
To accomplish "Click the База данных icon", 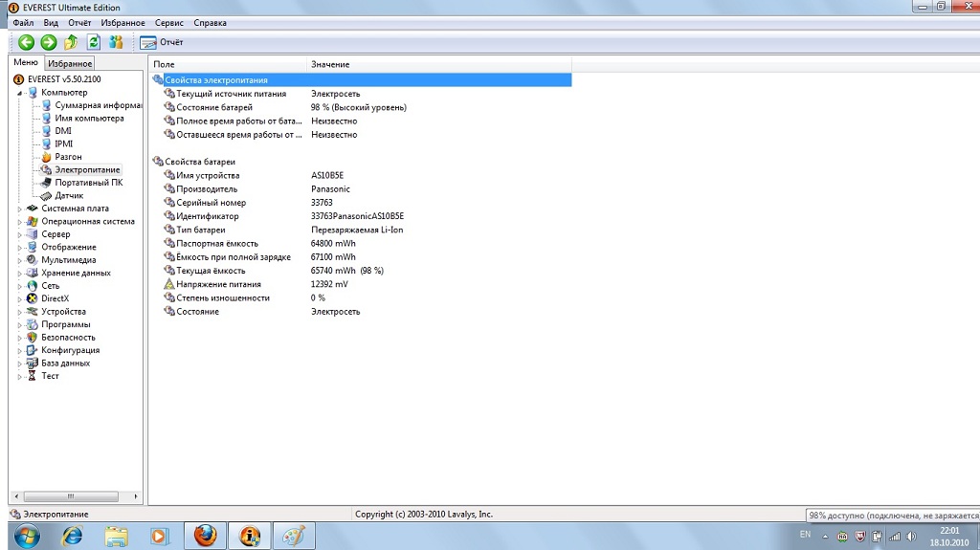I will pos(32,363).
